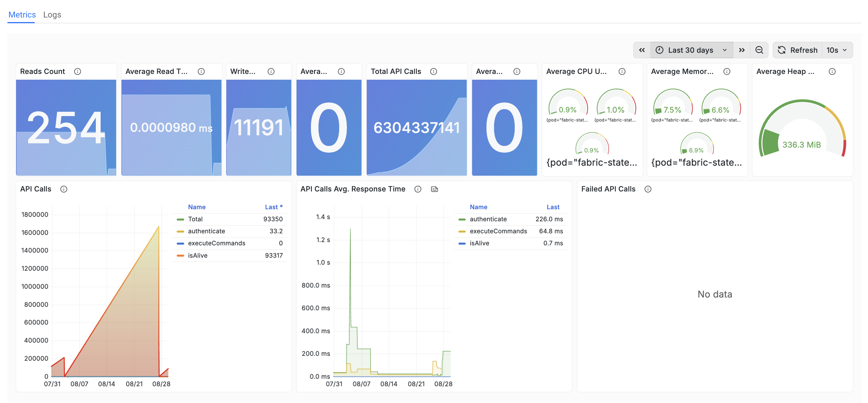Switch to the Logs tab

click(x=52, y=15)
